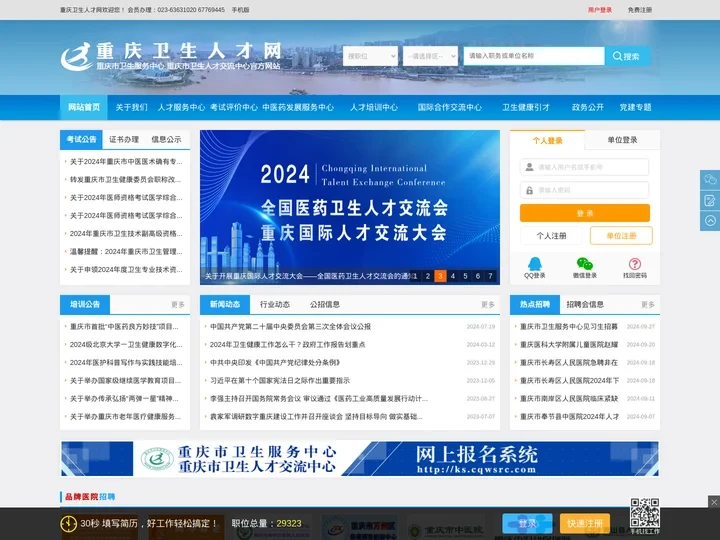The height and width of the screenshot is (540, 720).
Task: Open 党建专题 navigation item
Action: [635, 107]
